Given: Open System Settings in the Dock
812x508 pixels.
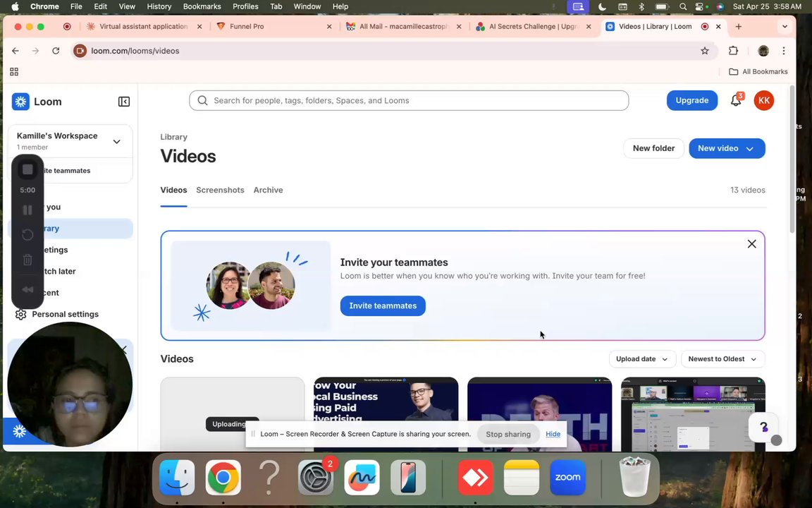Looking at the screenshot, I should point(315,478).
